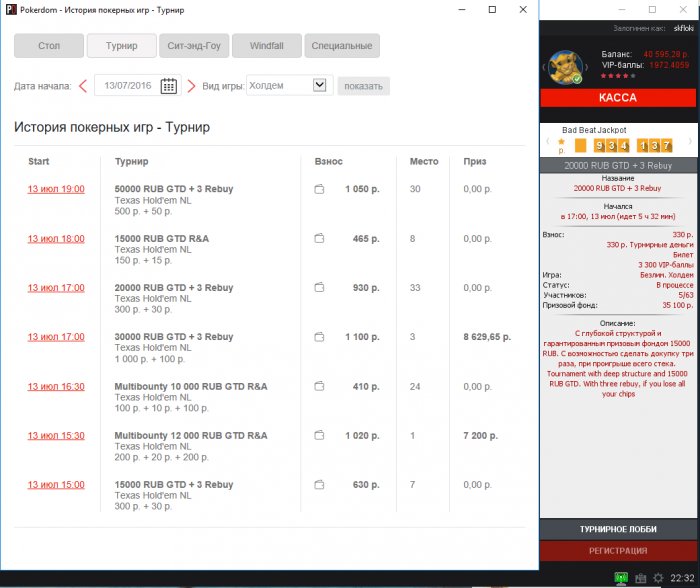Switch to the Стол tab

49,46
